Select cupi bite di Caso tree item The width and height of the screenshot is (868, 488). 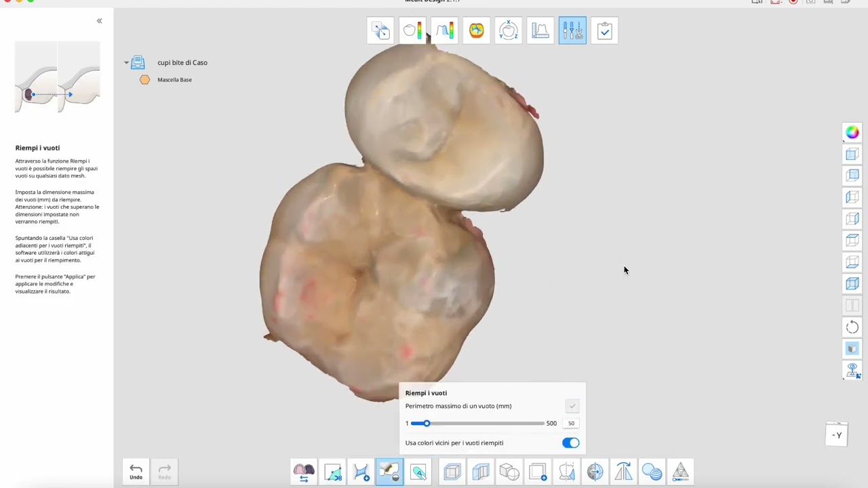coord(182,62)
